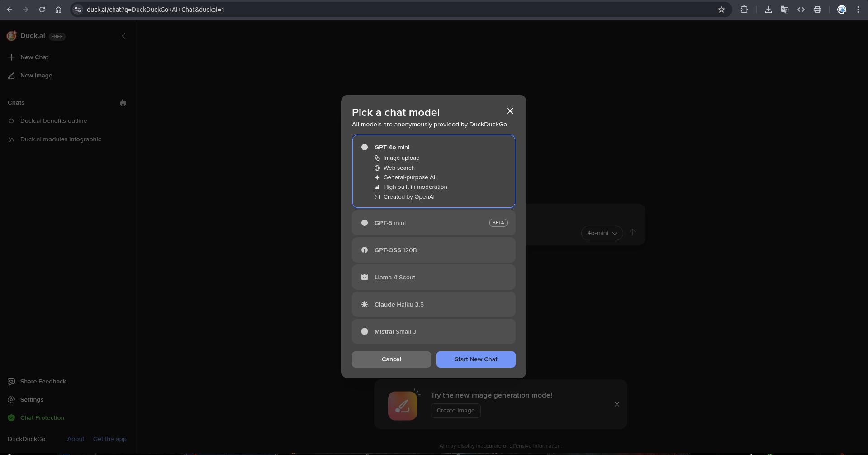
Task: Click the Start New Chat button
Action: [475, 359]
